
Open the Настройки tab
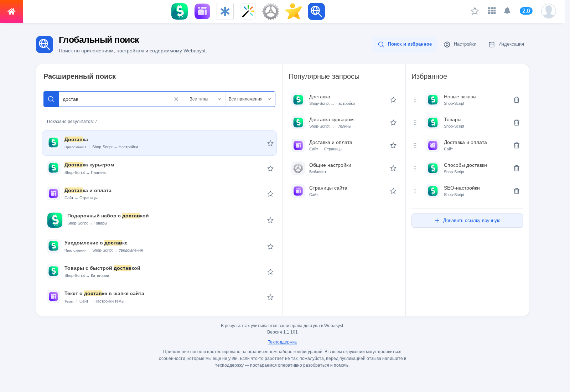pyautogui.click(x=460, y=44)
